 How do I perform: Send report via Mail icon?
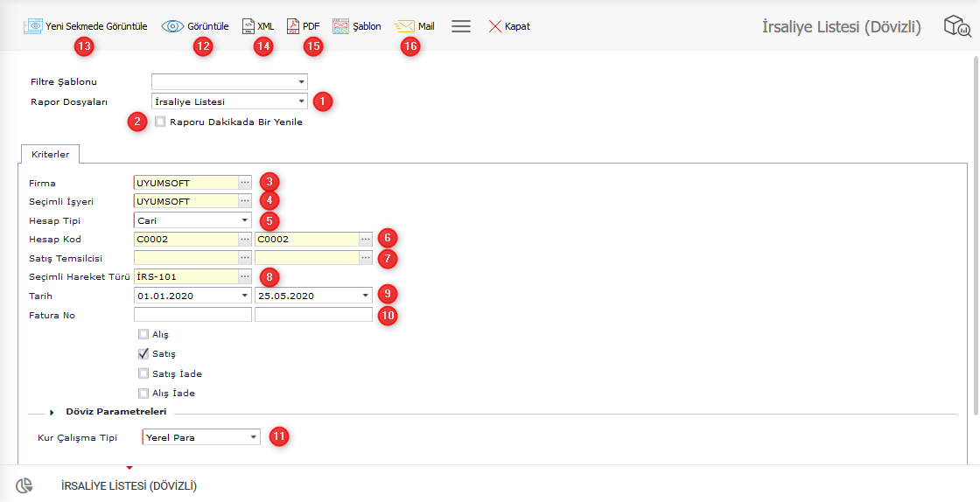pyautogui.click(x=404, y=26)
